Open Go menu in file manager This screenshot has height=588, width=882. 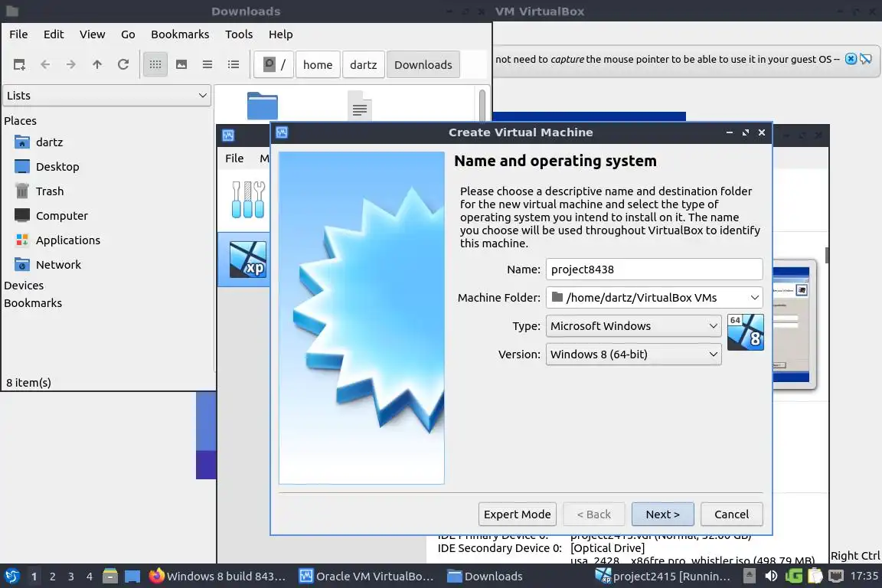coord(129,34)
